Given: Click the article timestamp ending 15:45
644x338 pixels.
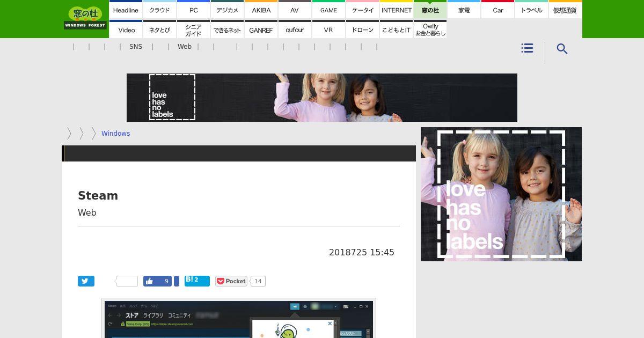Looking at the screenshot, I should point(362,252).
